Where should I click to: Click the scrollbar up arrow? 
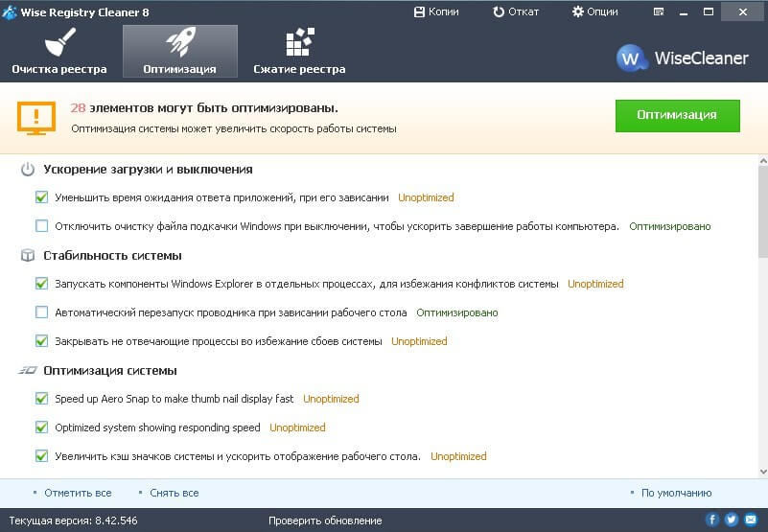coord(763,161)
